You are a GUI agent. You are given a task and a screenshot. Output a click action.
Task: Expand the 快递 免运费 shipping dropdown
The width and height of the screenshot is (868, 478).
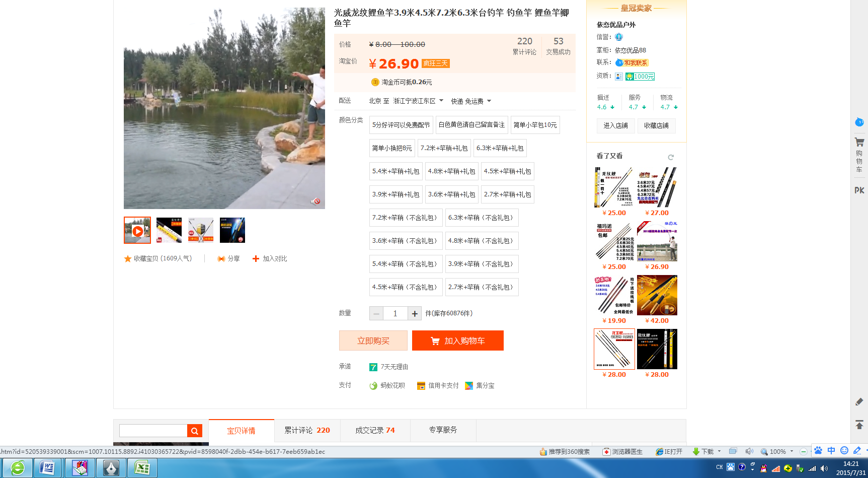tap(489, 101)
